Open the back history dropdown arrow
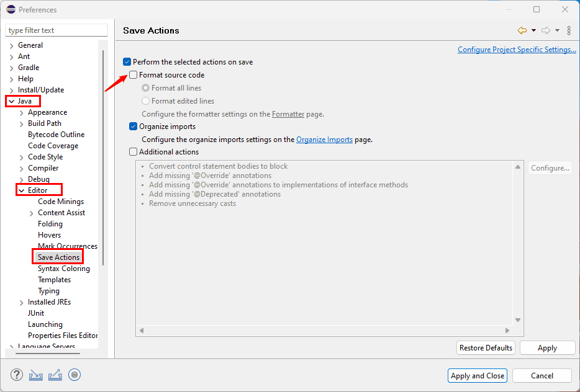Screen dimensions: 580x392 click(533, 30)
